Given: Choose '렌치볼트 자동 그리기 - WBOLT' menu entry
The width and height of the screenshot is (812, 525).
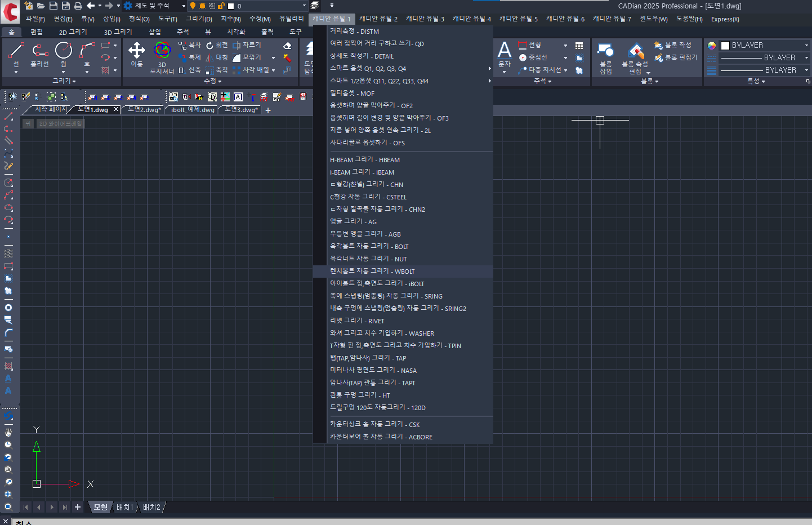Looking at the screenshot, I should click(372, 271).
